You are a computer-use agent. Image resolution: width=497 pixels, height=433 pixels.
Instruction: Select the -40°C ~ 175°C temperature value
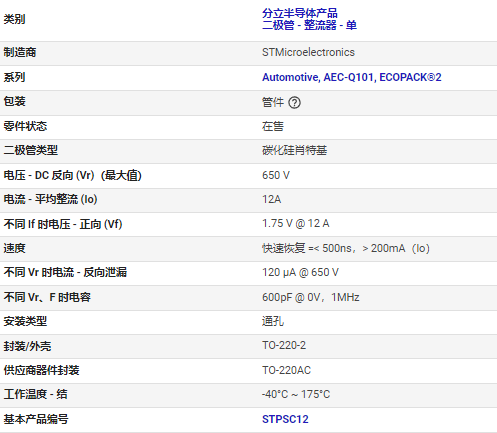(x=296, y=394)
